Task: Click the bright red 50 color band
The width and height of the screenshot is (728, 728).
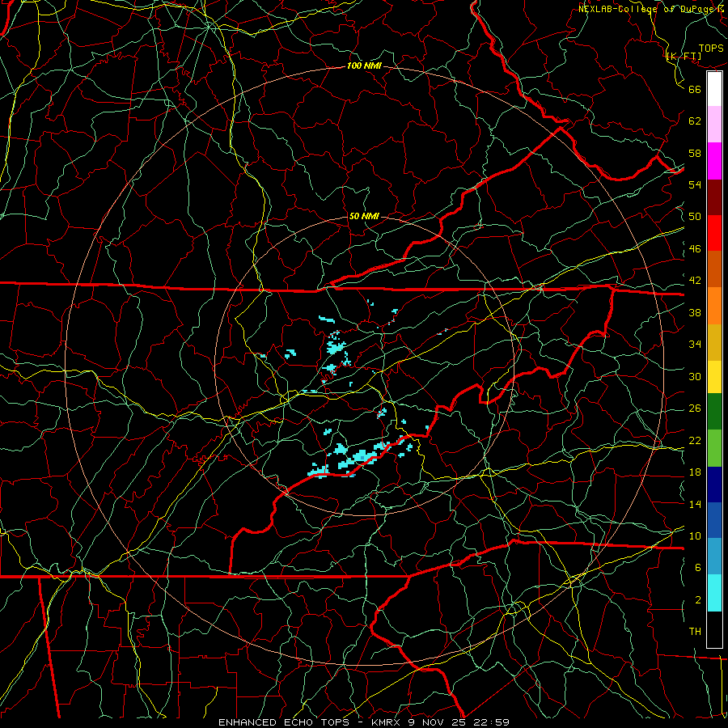Action: (x=714, y=233)
